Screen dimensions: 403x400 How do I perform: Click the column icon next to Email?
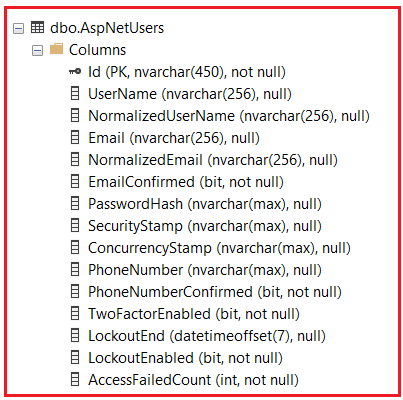(75, 137)
